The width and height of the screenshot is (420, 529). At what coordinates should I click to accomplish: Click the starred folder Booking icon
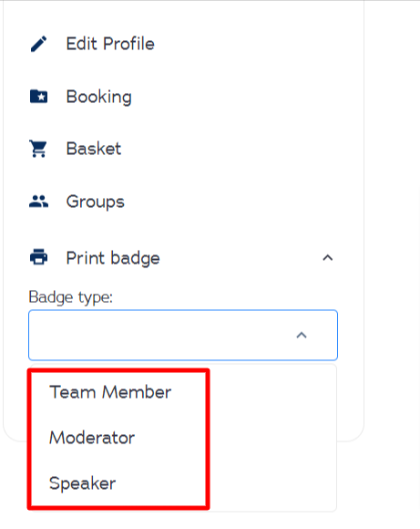click(x=38, y=97)
